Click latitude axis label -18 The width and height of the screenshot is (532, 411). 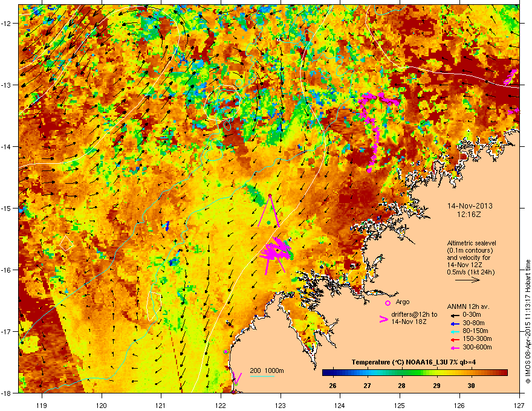click(7, 393)
